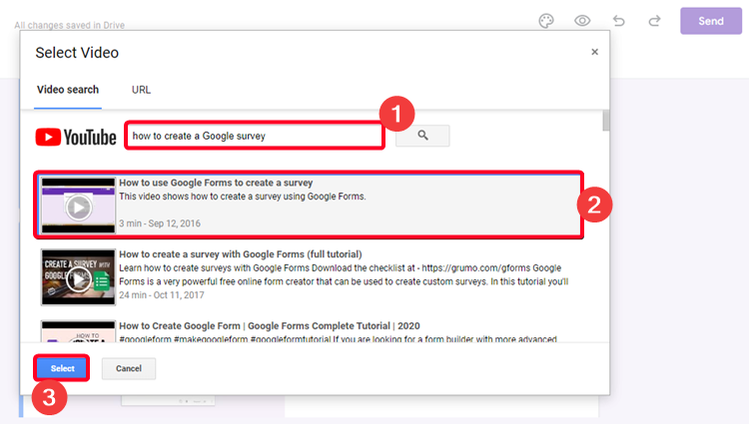Click the video results scrollbar
Viewport: 749px width, 424px height.
(606, 120)
